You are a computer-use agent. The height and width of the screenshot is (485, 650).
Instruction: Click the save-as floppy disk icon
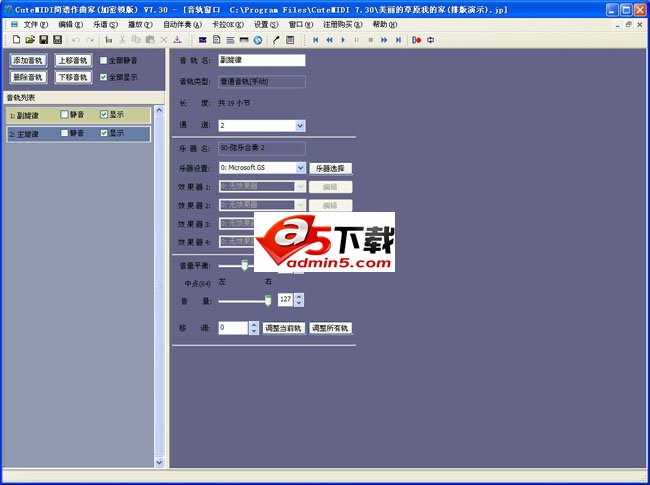58,40
